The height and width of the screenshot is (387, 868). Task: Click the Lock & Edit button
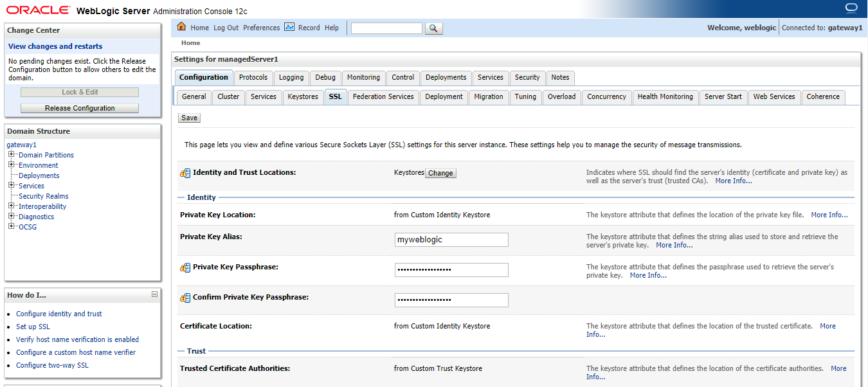pos(80,92)
